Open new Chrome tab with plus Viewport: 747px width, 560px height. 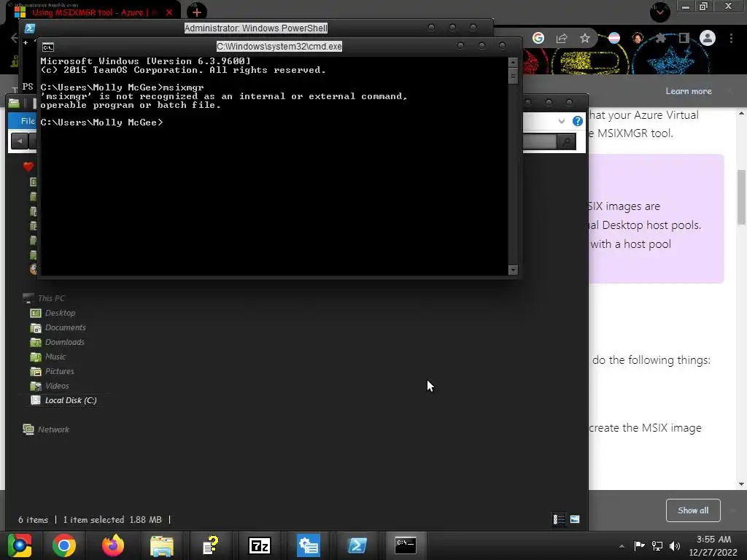click(x=197, y=12)
